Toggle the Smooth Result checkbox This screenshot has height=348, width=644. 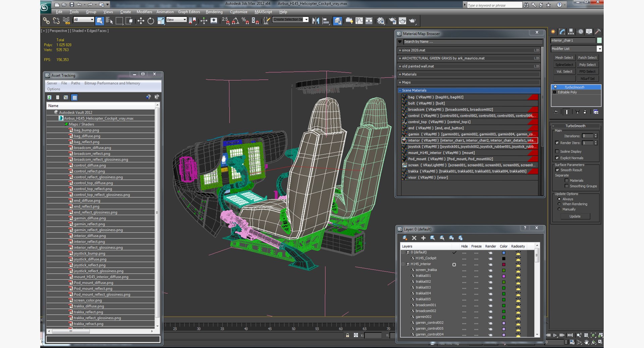[x=557, y=170]
